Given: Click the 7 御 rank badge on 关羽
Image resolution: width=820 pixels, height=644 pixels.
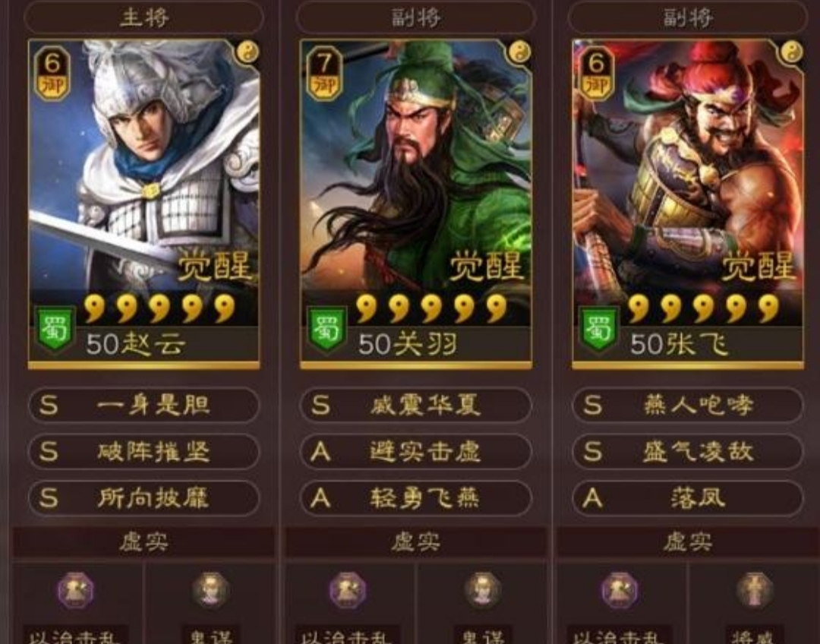Looking at the screenshot, I should tap(324, 73).
